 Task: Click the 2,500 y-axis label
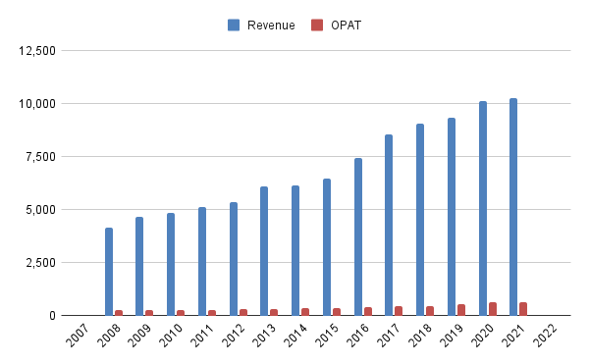click(x=40, y=263)
